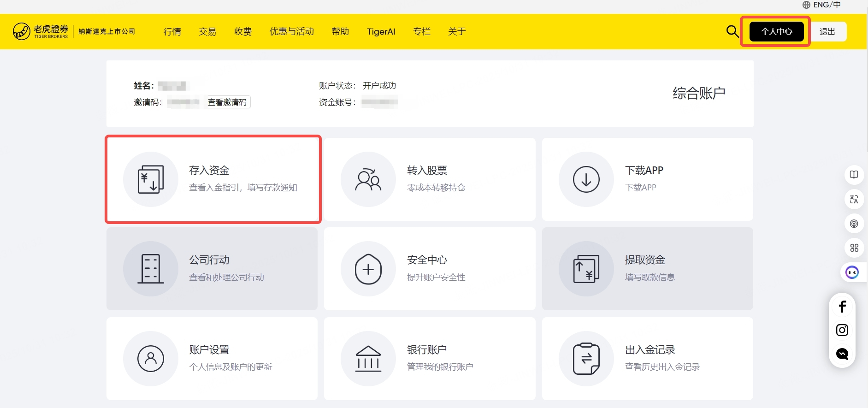
Task: Open the 专栏 menu
Action: click(x=422, y=31)
